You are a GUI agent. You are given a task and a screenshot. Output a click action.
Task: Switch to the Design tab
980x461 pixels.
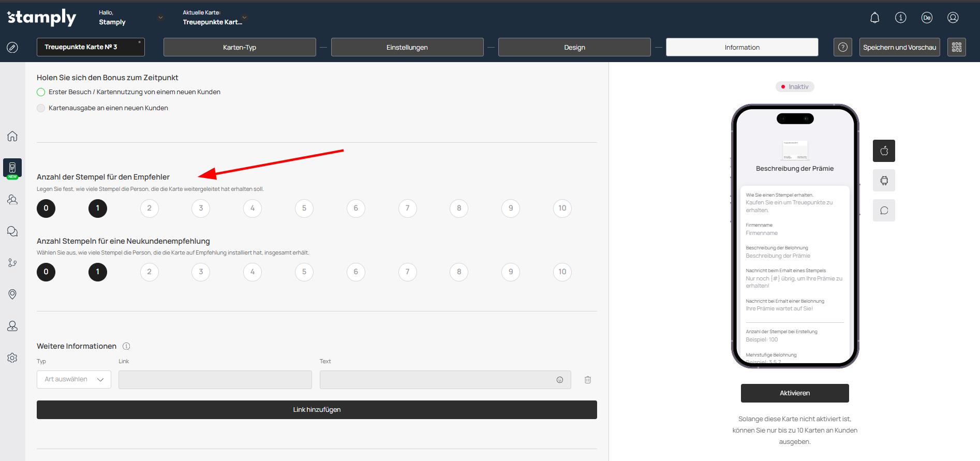coord(574,47)
